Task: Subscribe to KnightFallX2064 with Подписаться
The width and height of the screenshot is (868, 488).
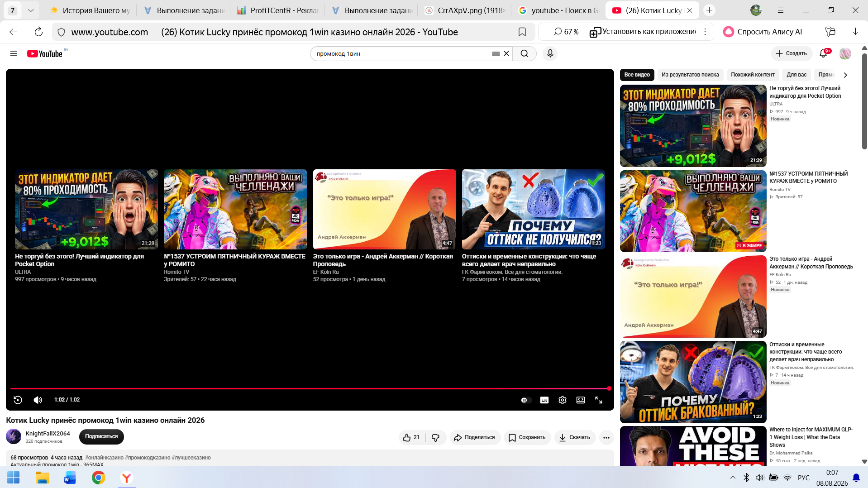Action: (101, 436)
